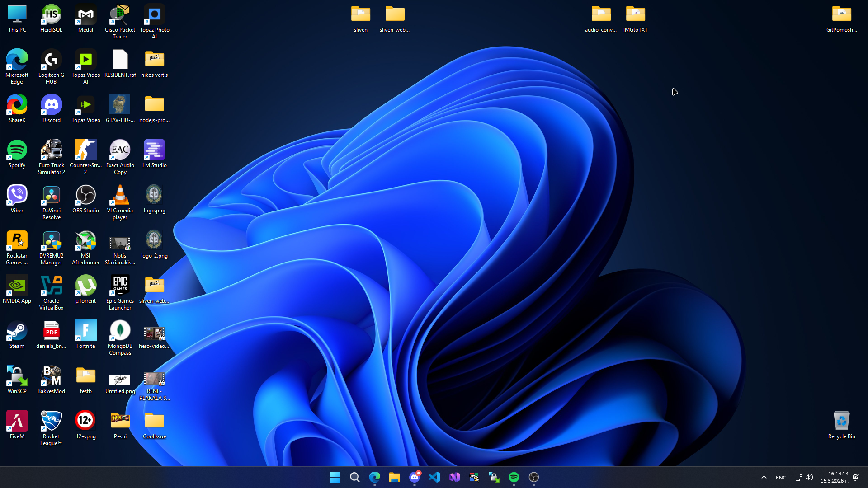
Task: Select the CoolIssue folder
Action: [155, 426]
